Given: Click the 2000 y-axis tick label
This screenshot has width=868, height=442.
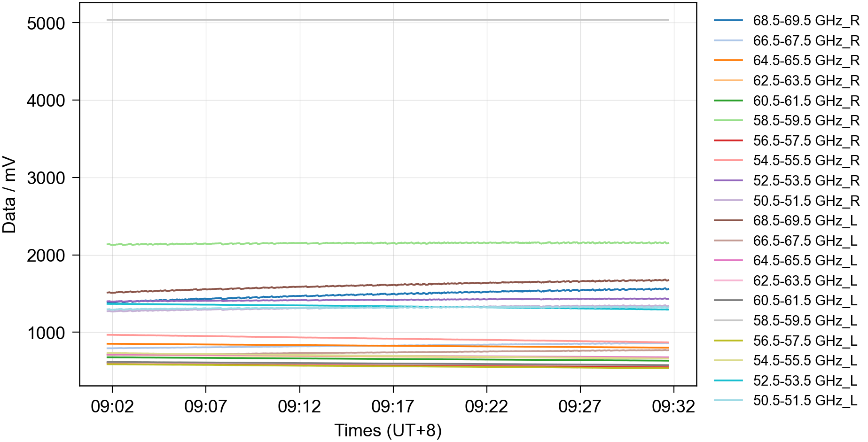Looking at the screenshot, I should pos(46,256).
